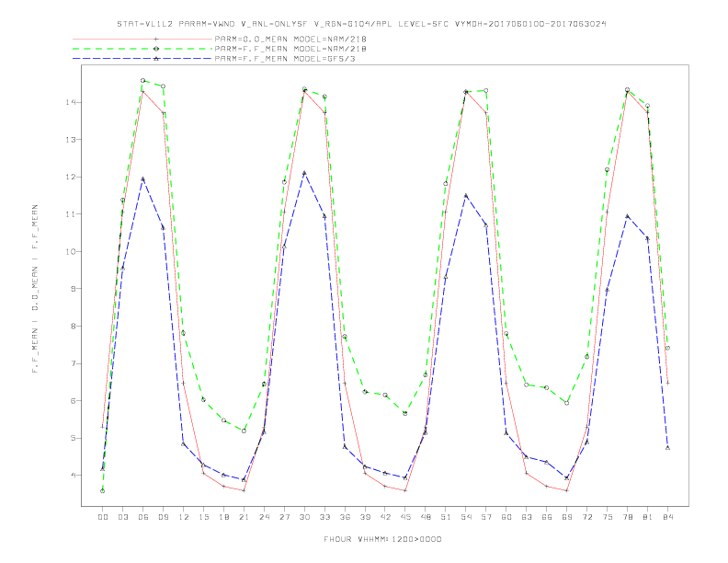Image resolution: width=728 pixels, height=563 pixels.
Task: Click x-axis tick label 21
Action: pyautogui.click(x=244, y=517)
